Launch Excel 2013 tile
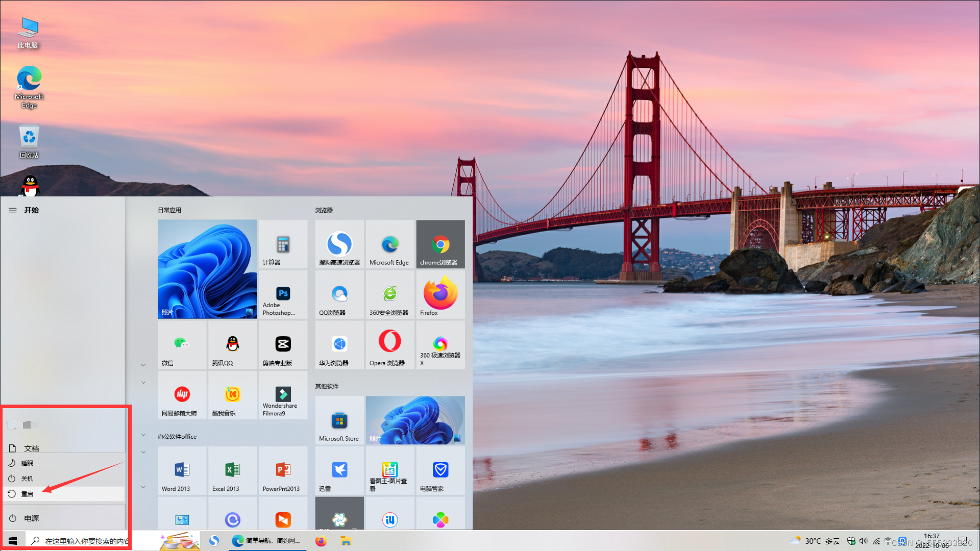980x551 pixels. pyautogui.click(x=232, y=470)
